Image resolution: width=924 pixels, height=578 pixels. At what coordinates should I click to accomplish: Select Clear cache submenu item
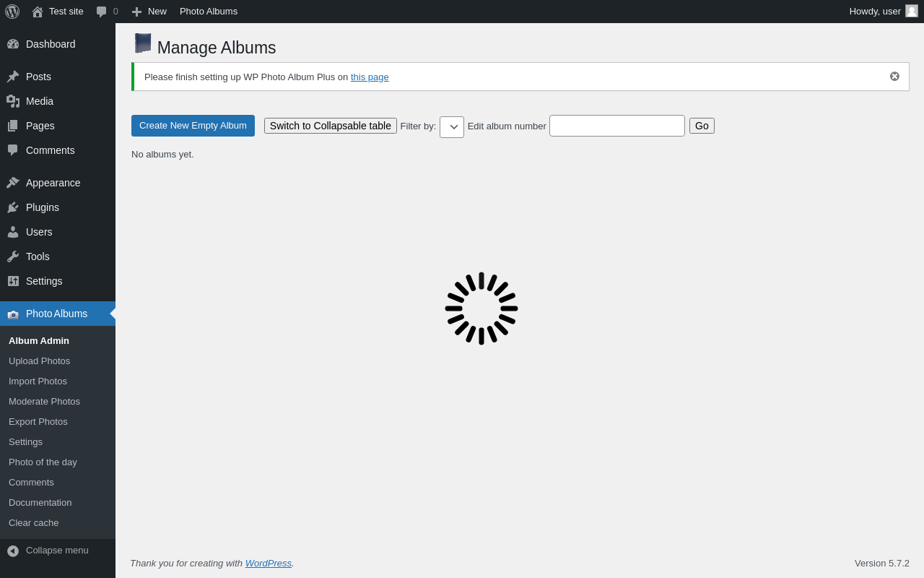(34, 523)
